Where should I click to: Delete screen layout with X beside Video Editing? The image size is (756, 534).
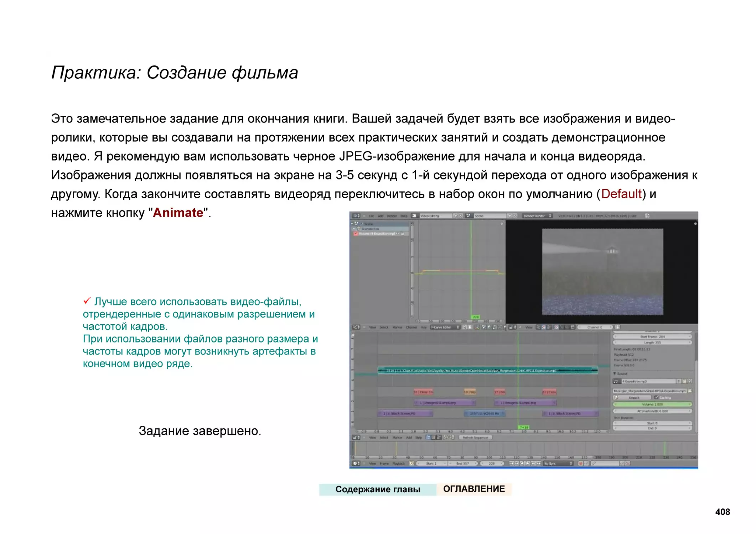461,216
